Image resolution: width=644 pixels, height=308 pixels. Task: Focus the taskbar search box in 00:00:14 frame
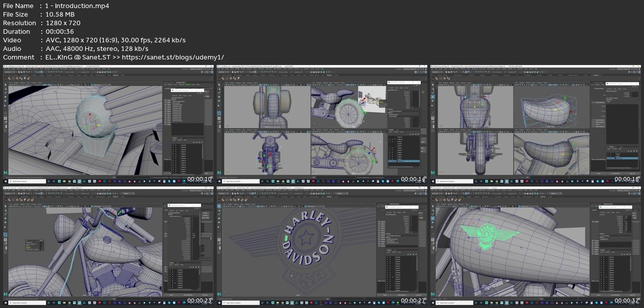[x=242, y=181]
